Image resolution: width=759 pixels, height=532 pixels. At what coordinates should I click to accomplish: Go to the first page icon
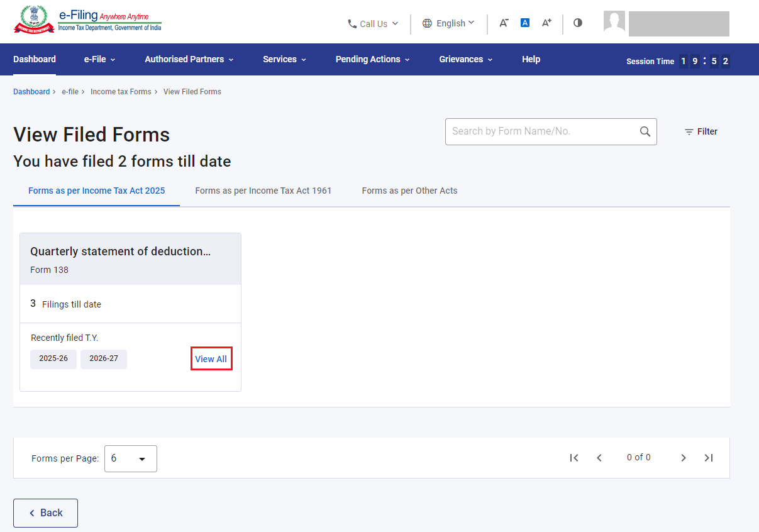click(573, 458)
